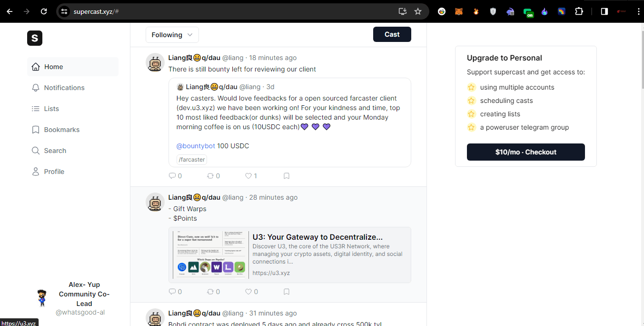Bookmark this page with the star icon
The image size is (644, 326).
tap(418, 11)
